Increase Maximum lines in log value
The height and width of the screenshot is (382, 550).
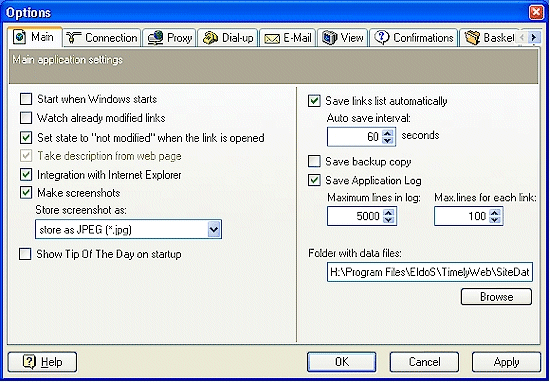click(389, 212)
